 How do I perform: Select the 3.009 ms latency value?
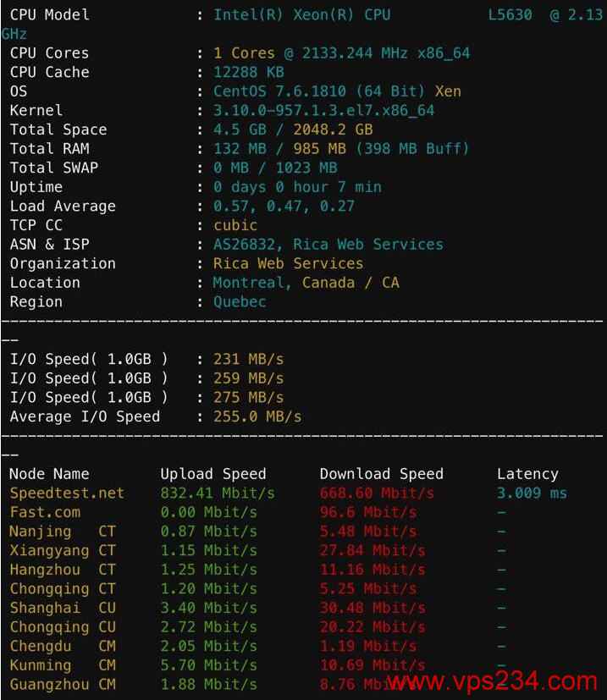[x=532, y=493]
